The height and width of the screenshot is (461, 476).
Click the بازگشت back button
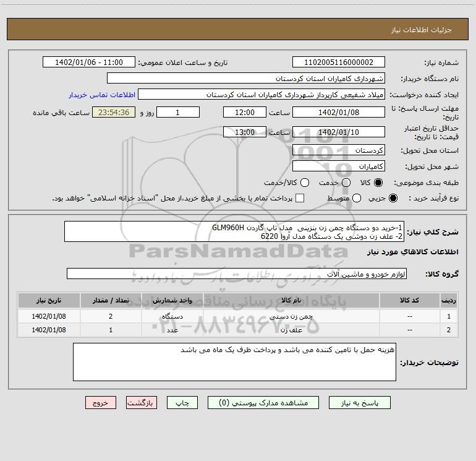[142, 403]
